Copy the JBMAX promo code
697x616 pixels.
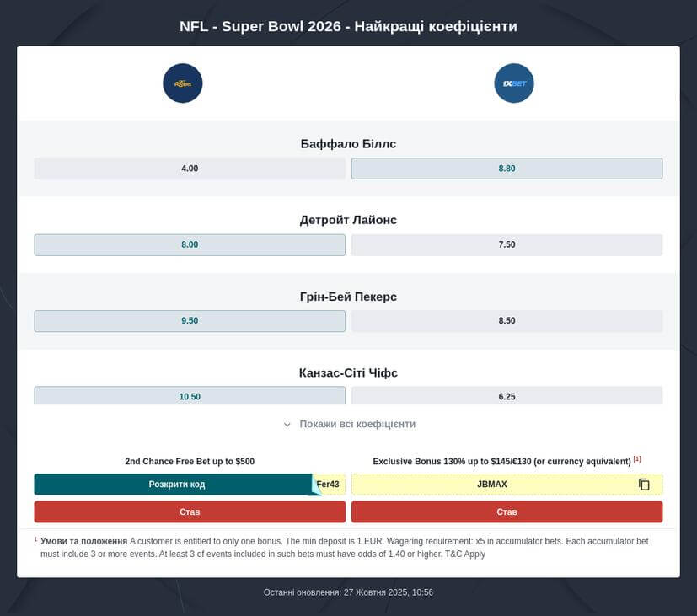[644, 485]
